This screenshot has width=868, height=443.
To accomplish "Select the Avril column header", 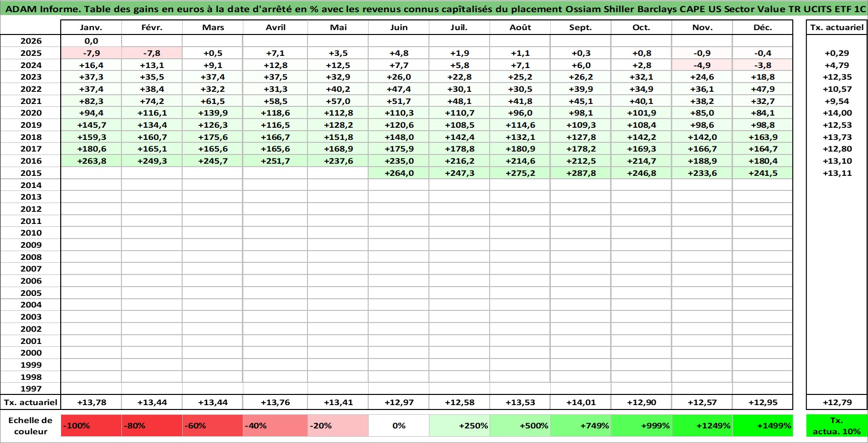I will (275, 28).
